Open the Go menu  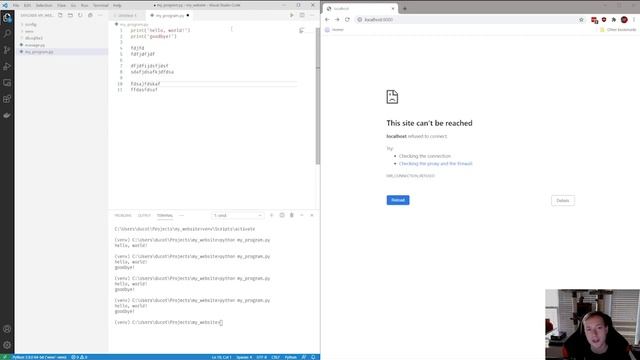[x=73, y=5]
